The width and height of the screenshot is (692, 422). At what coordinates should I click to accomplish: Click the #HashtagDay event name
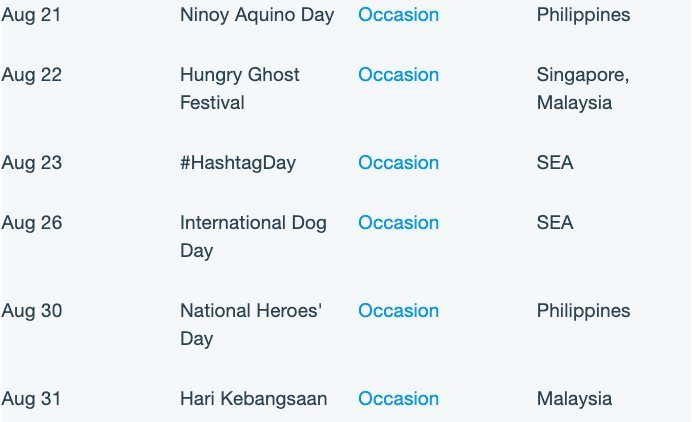pos(238,163)
